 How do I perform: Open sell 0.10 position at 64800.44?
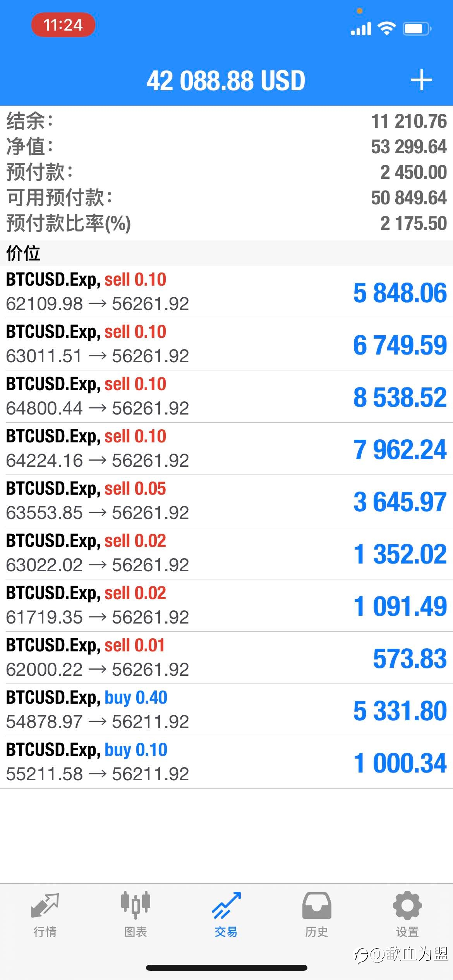(226, 396)
